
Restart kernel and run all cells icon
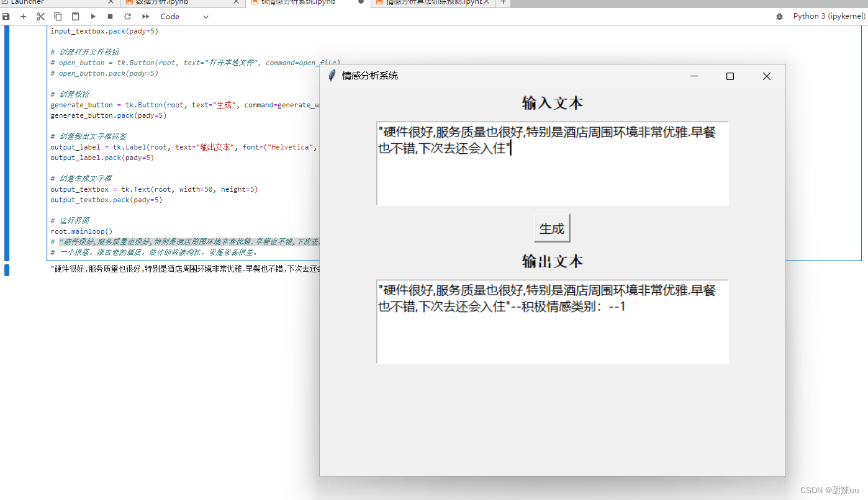tap(145, 16)
